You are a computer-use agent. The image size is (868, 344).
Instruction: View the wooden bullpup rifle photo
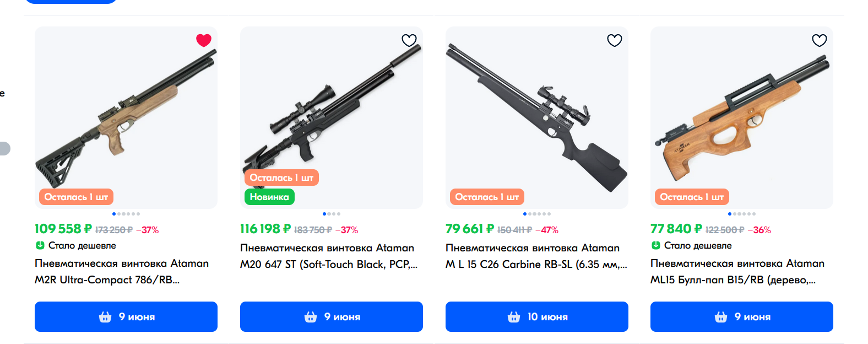tap(742, 117)
